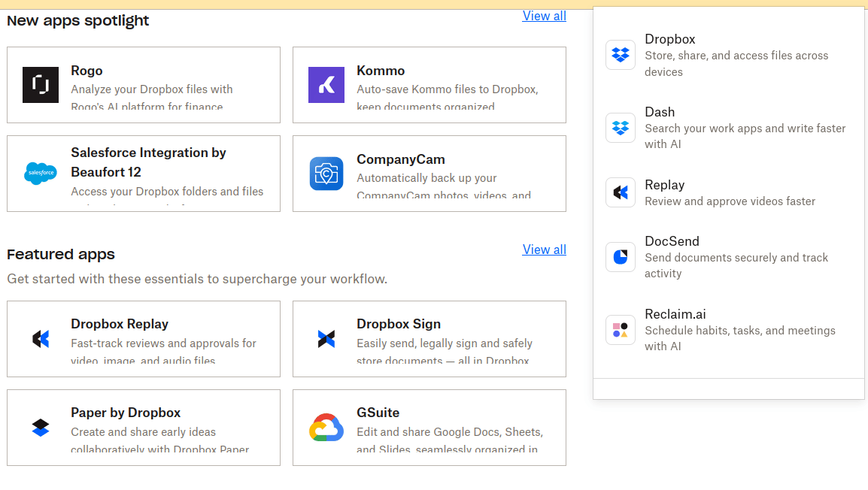This screenshot has height=490, width=868.
Task: Click the CompanyCam camera logo icon
Action: tap(326, 173)
